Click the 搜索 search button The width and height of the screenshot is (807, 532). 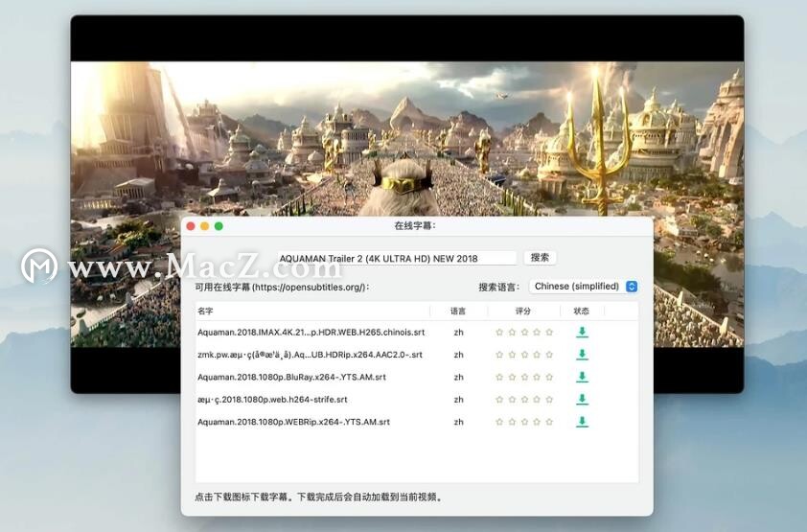click(x=540, y=258)
